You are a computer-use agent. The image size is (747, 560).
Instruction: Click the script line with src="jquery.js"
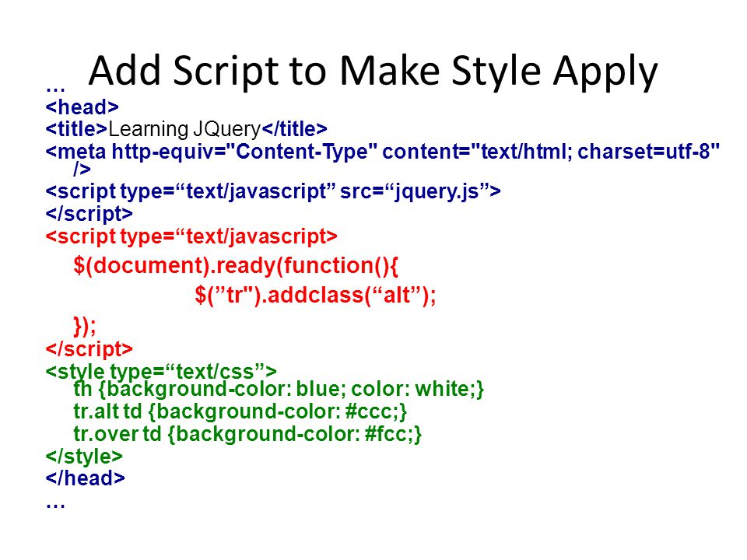click(x=273, y=191)
